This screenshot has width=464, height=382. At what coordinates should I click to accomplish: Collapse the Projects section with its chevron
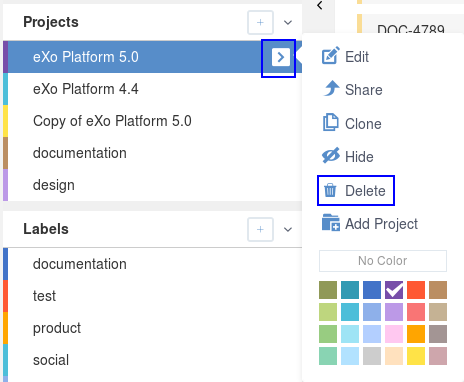point(288,23)
